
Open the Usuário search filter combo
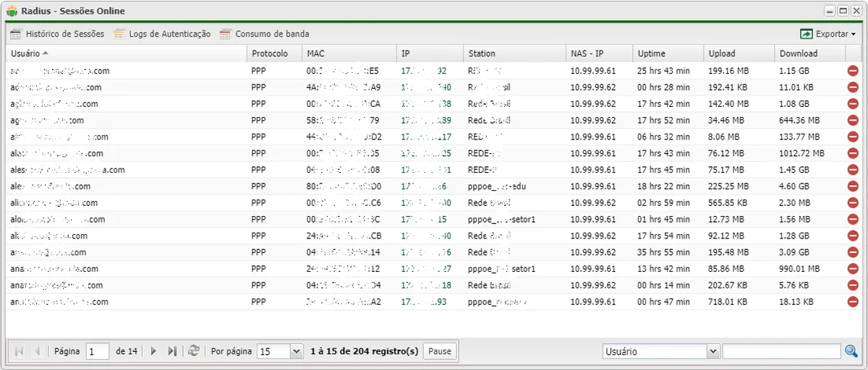pyautogui.click(x=661, y=351)
